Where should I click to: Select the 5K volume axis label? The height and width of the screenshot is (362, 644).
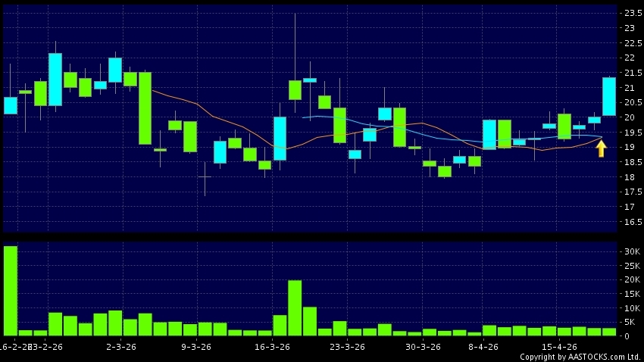pos(629,322)
